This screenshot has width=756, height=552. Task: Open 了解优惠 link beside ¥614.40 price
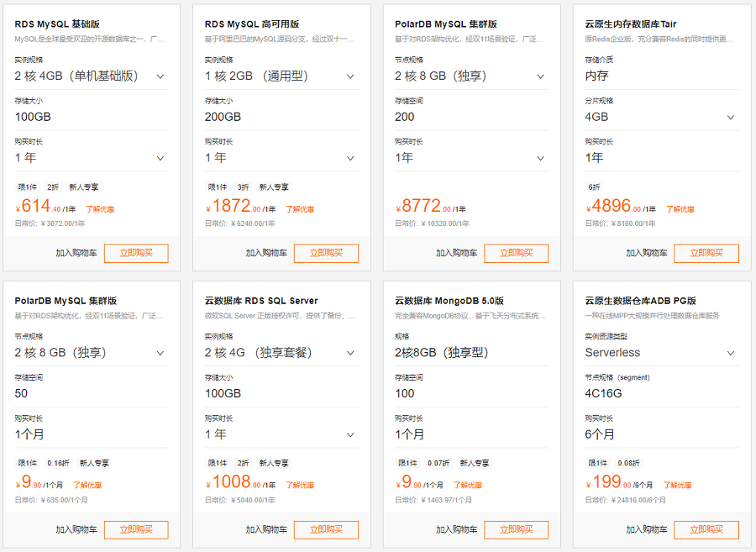(100, 209)
